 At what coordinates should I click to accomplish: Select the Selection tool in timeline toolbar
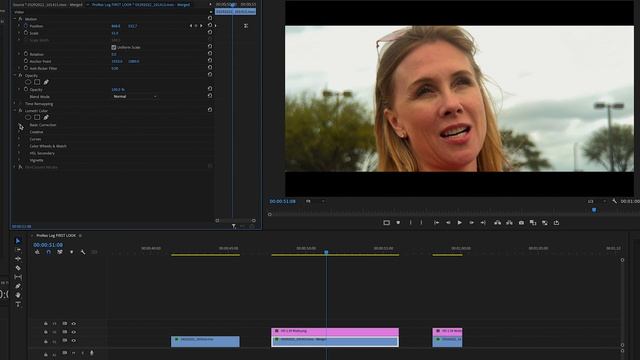click(x=18, y=241)
